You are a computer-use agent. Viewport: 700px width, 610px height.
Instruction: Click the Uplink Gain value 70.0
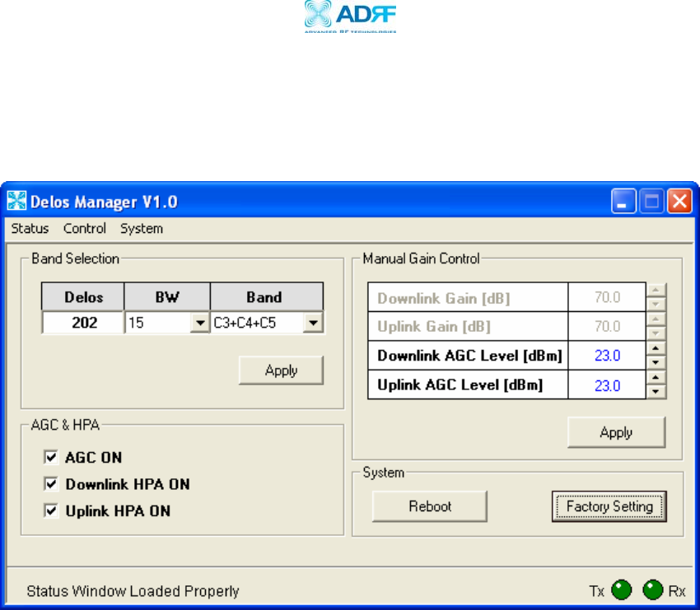click(x=607, y=326)
